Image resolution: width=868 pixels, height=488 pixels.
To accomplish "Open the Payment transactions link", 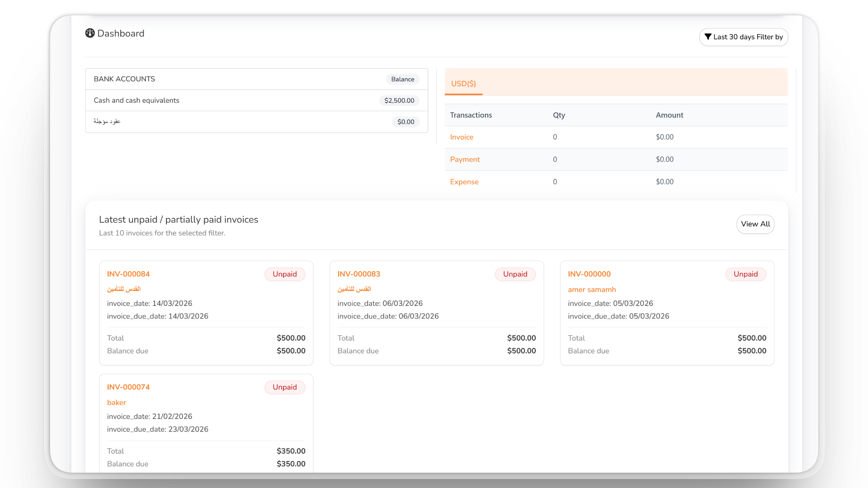I will 465,160.
